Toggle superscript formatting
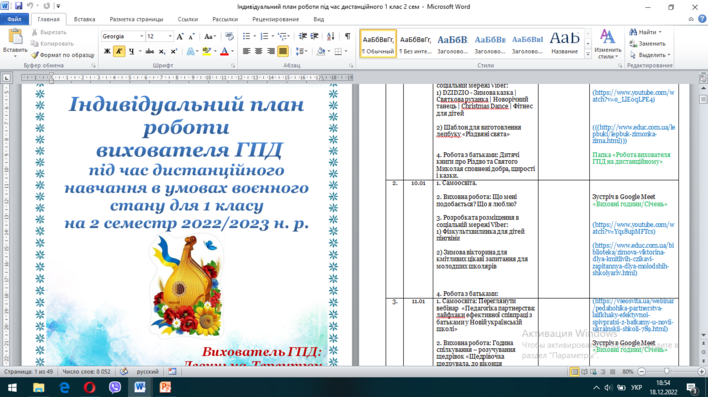 pos(173,51)
